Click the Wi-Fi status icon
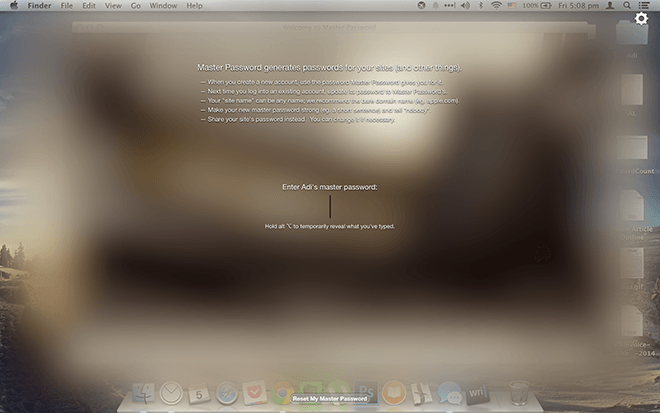The width and height of the screenshot is (660, 413). tap(496, 5)
